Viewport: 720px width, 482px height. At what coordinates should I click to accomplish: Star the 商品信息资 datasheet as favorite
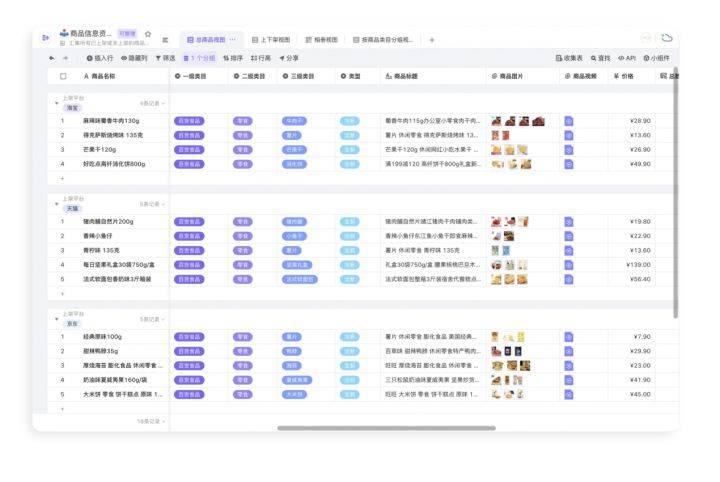pyautogui.click(x=148, y=34)
